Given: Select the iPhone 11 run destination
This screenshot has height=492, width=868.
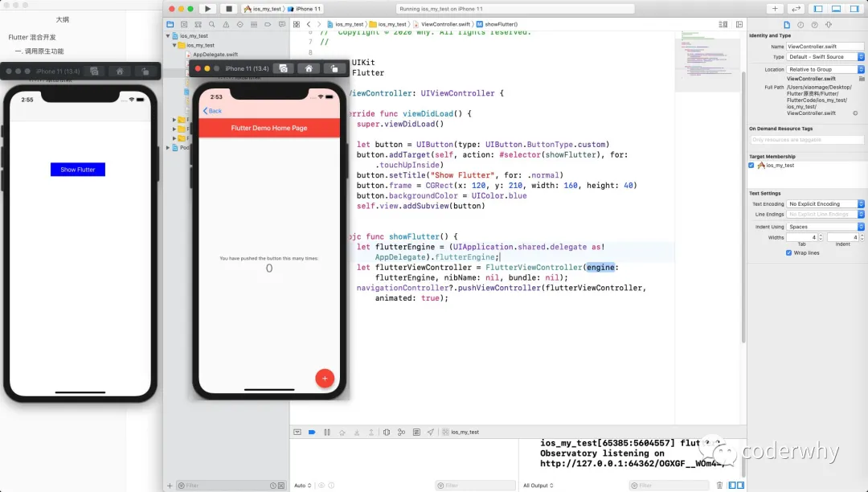Looking at the screenshot, I should (304, 9).
